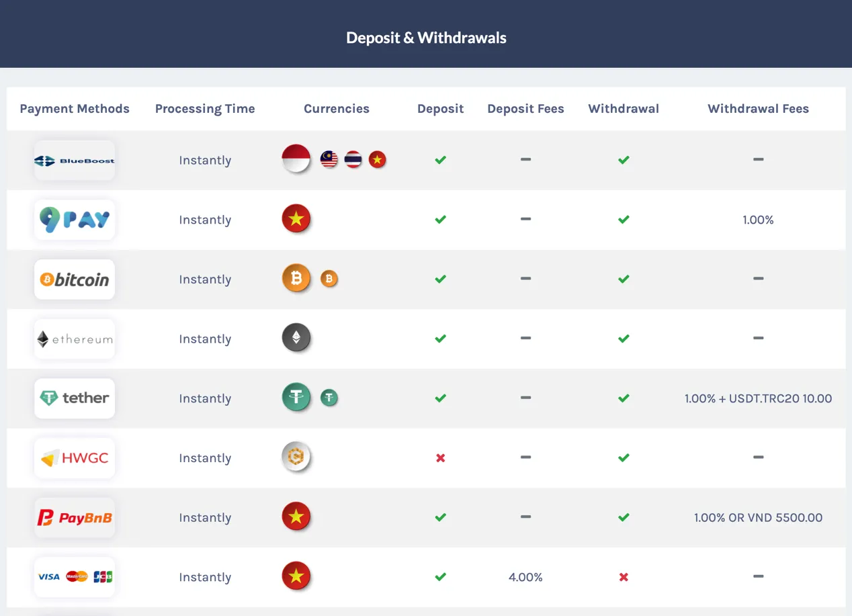Click Instantly in the bitcoin row
This screenshot has height=616, width=852.
205,279
